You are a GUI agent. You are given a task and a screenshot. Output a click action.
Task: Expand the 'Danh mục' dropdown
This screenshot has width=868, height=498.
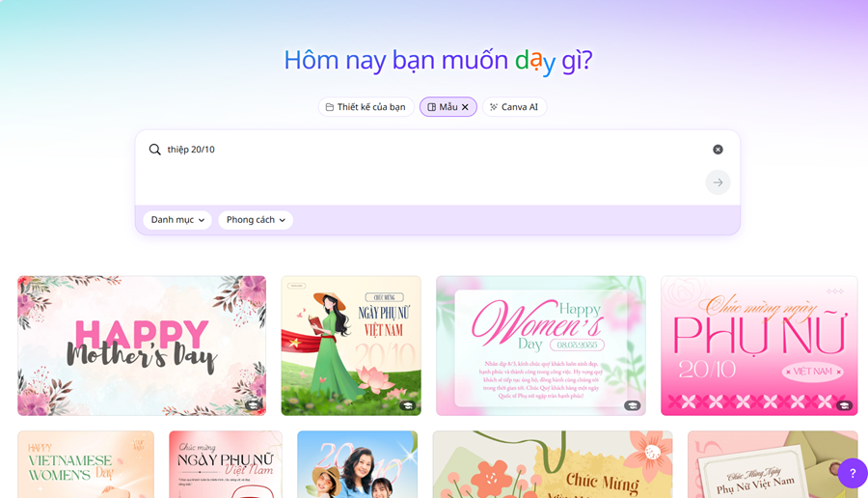pyautogui.click(x=177, y=220)
